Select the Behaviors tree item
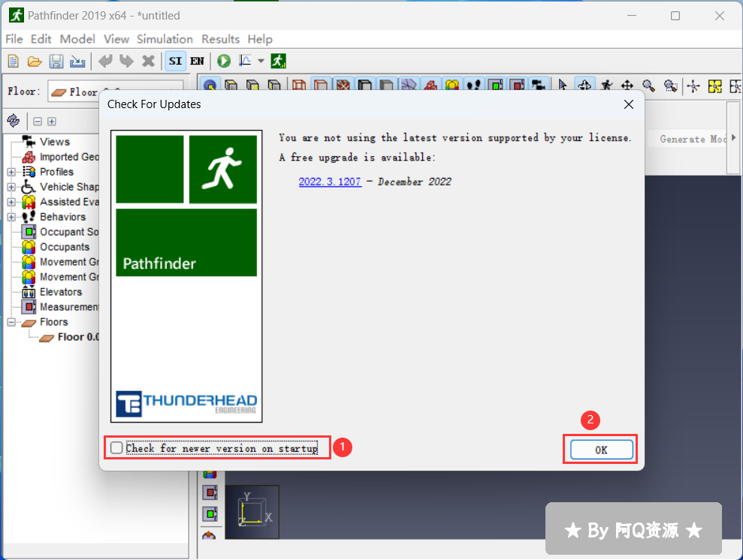Image resolution: width=743 pixels, height=560 pixels. pyautogui.click(x=62, y=217)
